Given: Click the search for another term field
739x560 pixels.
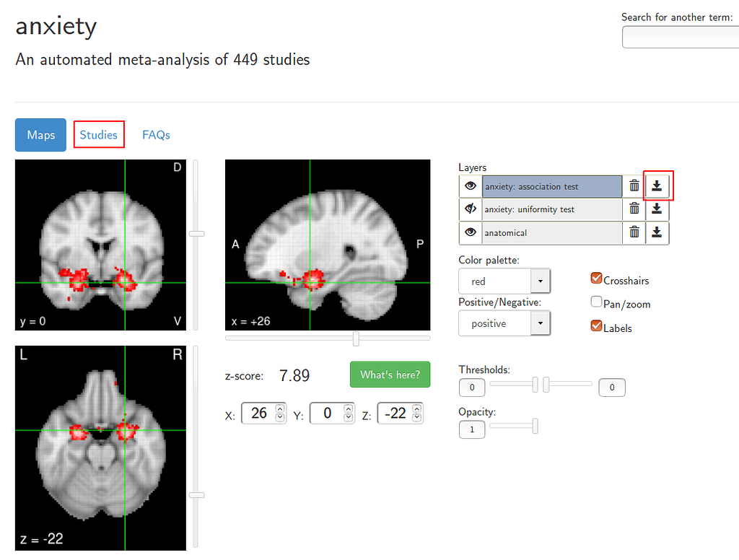Looking at the screenshot, I should pos(681,37).
